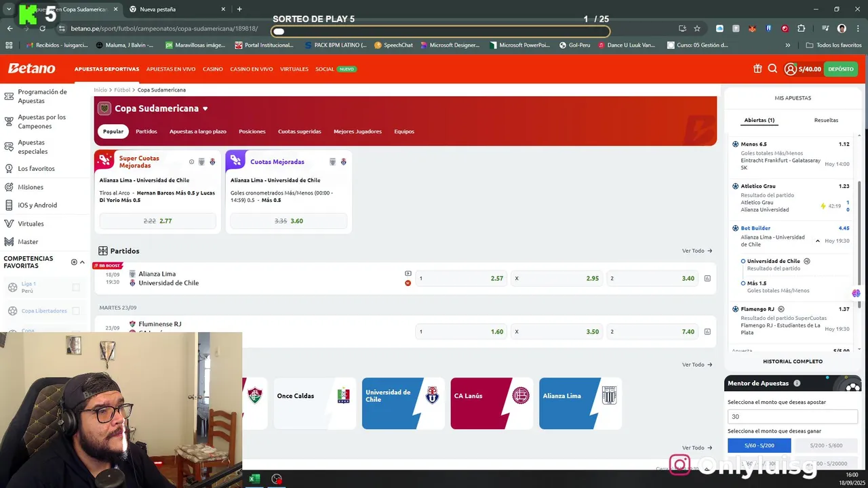
Task: Click Super Cuotas Mejoradas info icon
Action: [191, 162]
